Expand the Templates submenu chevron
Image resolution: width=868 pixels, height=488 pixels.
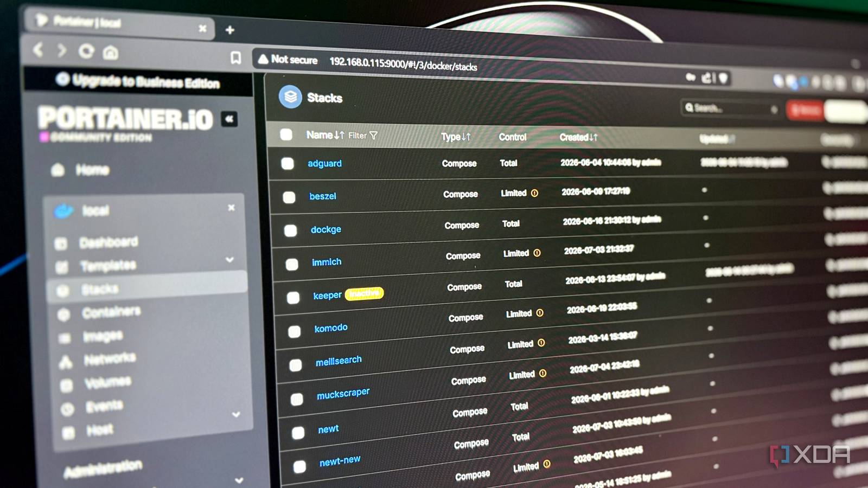tap(229, 260)
